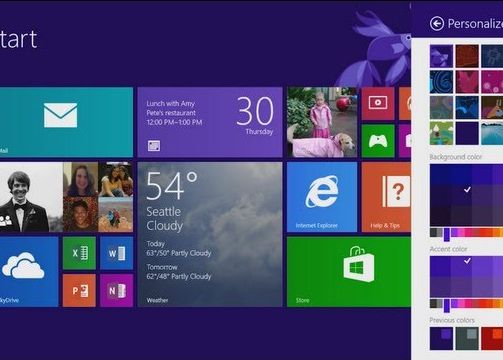Open the green Xbox Games tile
Viewport: 503px width, 360px height.
(x=378, y=141)
